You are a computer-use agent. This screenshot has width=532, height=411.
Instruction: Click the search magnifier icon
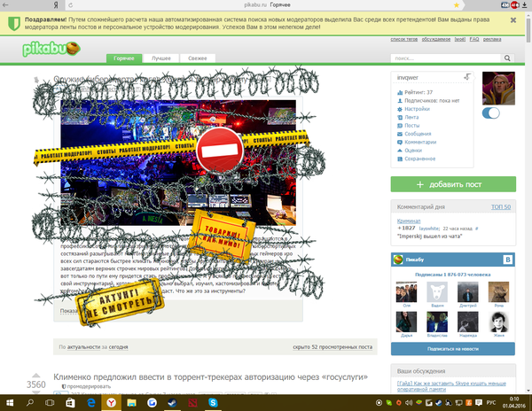coord(507,58)
